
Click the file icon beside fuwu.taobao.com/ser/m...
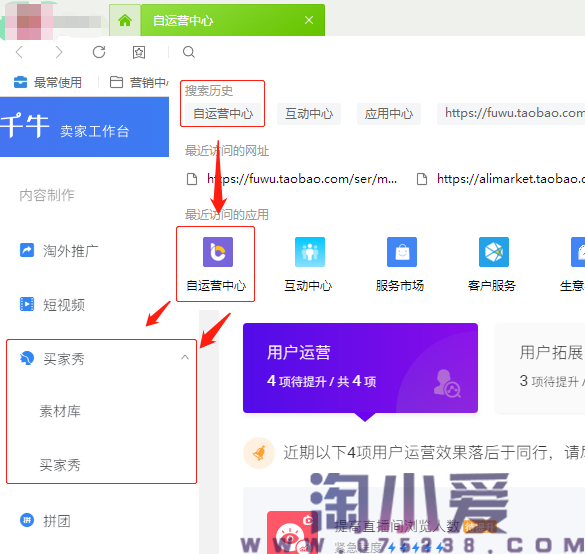[192, 179]
